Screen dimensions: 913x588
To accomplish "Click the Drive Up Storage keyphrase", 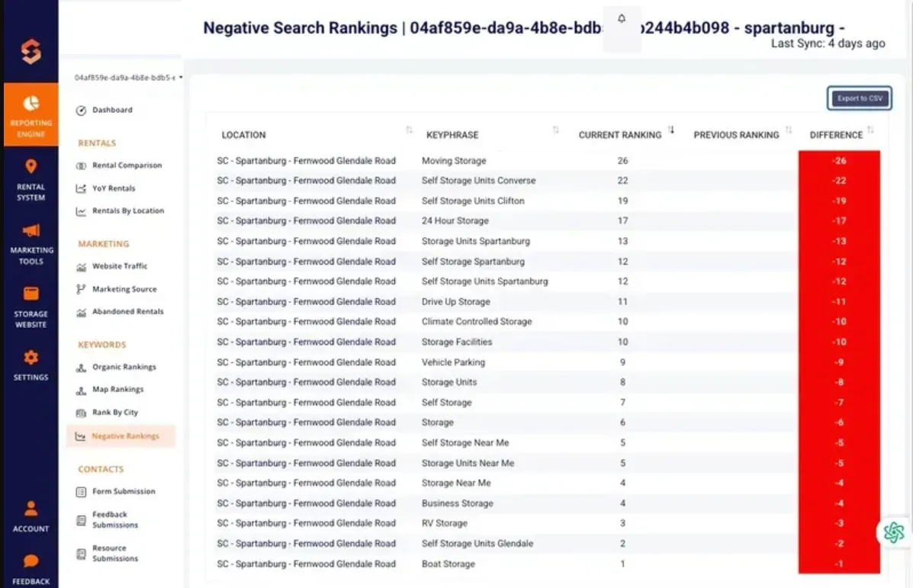I will (456, 302).
